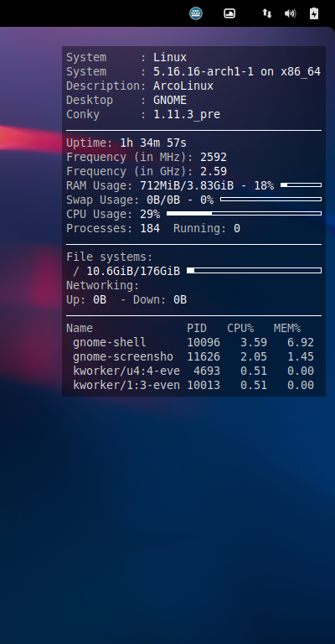Screen dimensions: 335x644
Task: Click the Conky version 1.11.3_pre text
Action: [x=187, y=115]
